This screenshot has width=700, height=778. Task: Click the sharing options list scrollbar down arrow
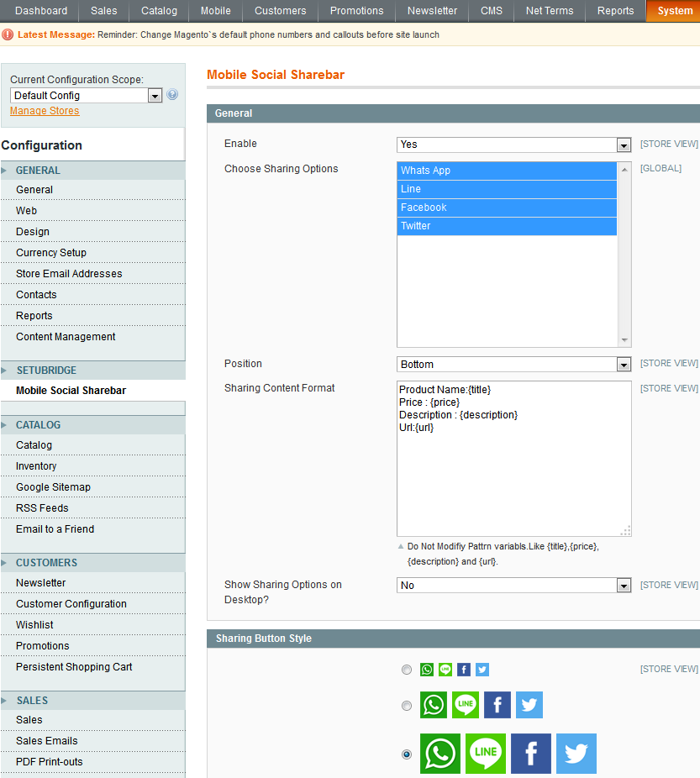point(624,340)
